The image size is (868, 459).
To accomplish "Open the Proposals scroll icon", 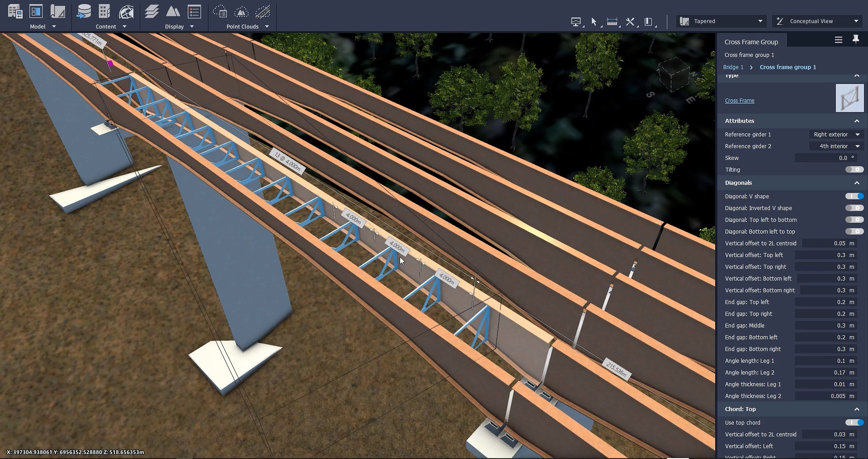I will [57, 12].
